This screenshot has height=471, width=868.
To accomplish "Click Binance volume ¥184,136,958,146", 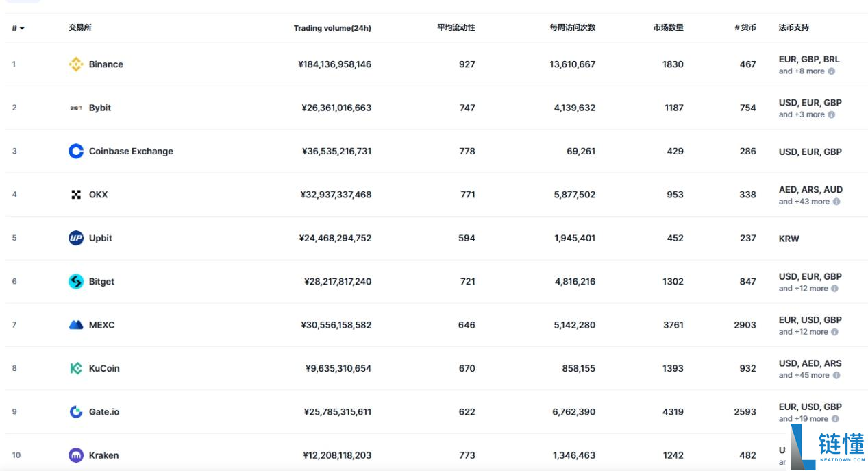I will (x=335, y=64).
